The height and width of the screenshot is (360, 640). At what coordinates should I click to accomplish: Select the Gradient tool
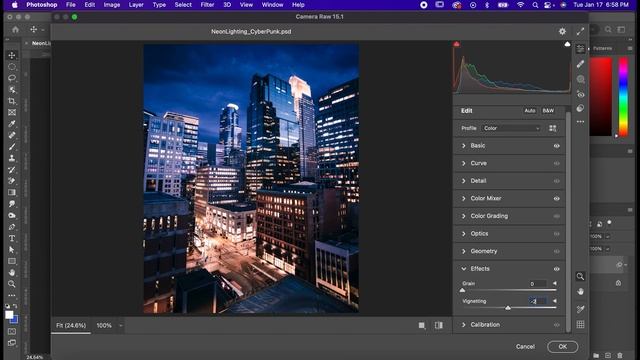pyautogui.click(x=12, y=192)
